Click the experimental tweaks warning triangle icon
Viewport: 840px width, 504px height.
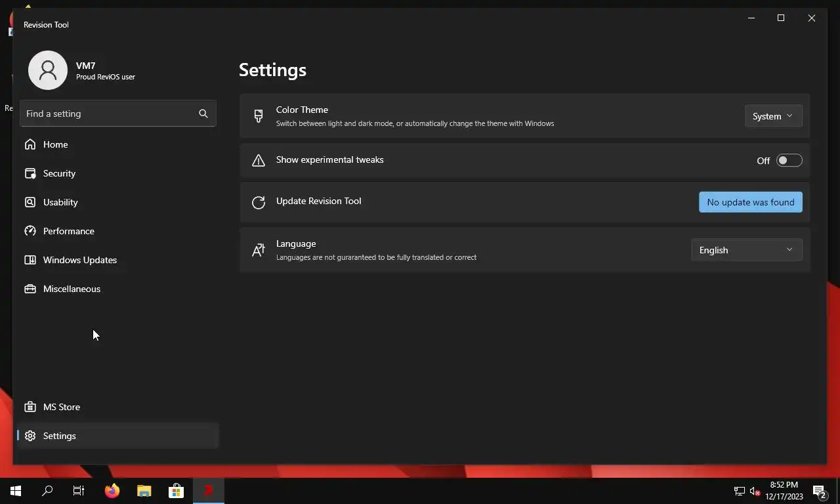click(x=259, y=161)
